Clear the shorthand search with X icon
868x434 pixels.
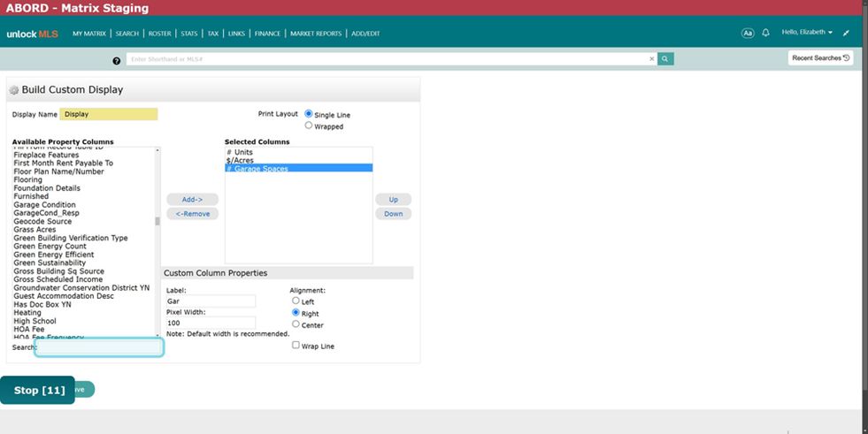(651, 59)
